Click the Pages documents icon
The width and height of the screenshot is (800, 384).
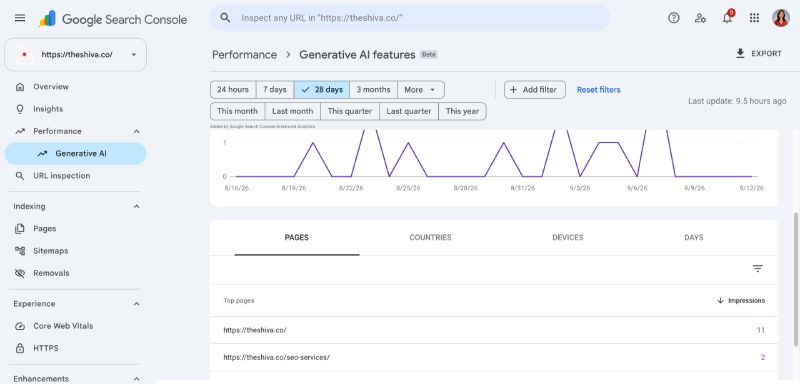coord(20,228)
